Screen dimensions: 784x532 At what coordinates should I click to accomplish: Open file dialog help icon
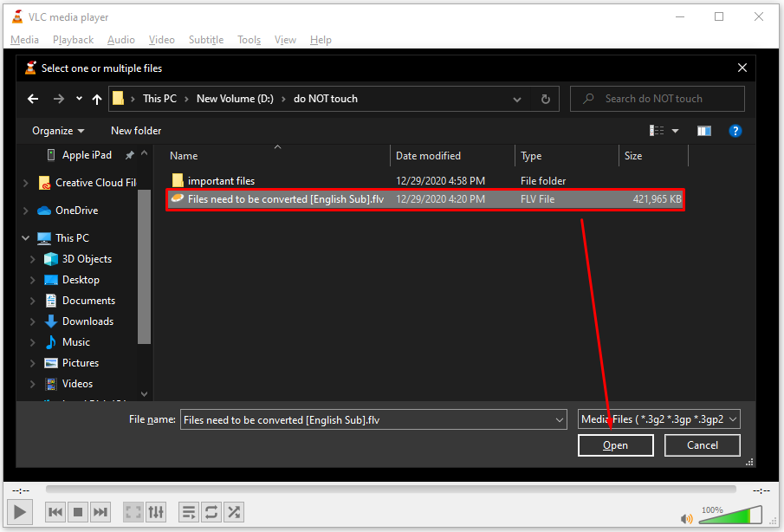coord(735,131)
